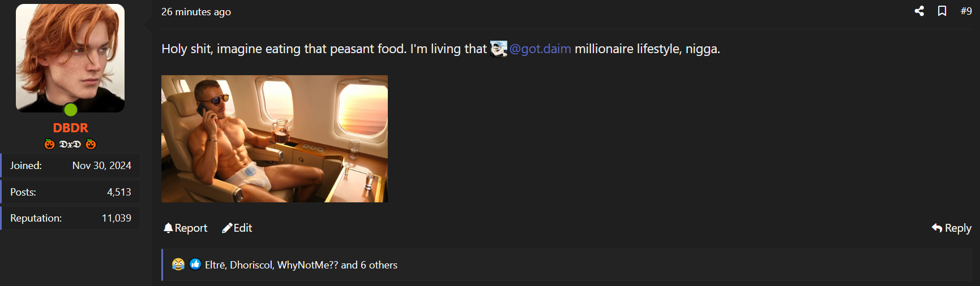Image resolution: width=980 pixels, height=286 pixels.
Task: Click the right pumpkin badge icon
Action: [x=91, y=144]
